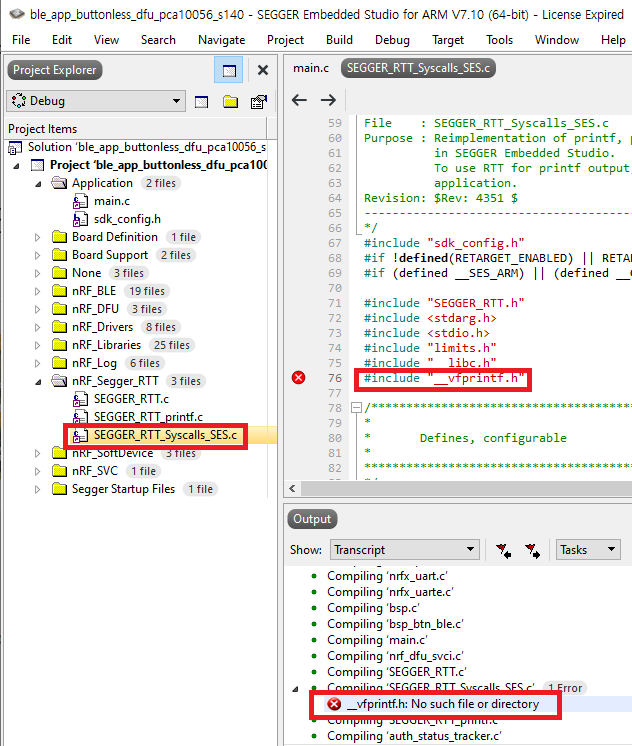The width and height of the screenshot is (632, 746).
Task: Select main.c in the Application folder
Action: pyautogui.click(x=112, y=201)
